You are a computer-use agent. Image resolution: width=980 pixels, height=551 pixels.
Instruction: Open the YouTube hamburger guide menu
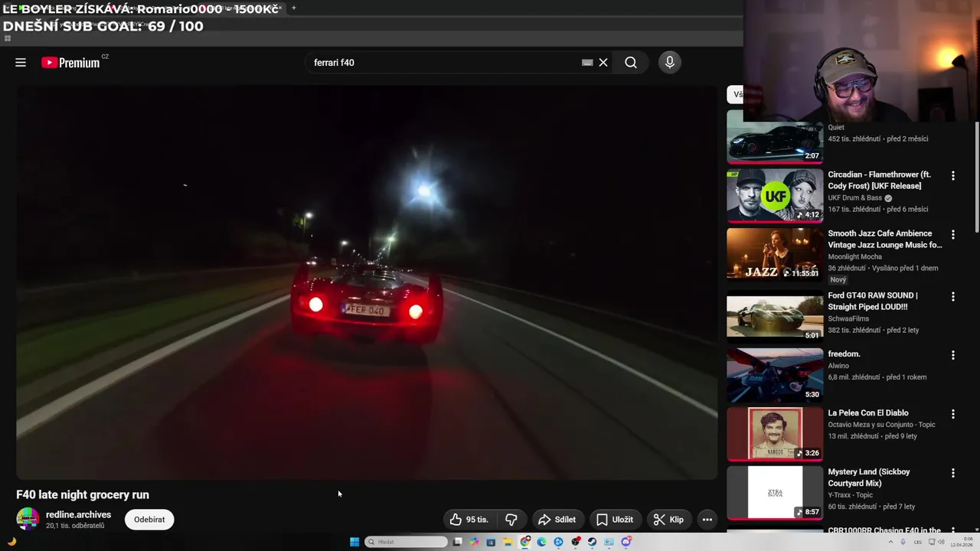pos(21,63)
